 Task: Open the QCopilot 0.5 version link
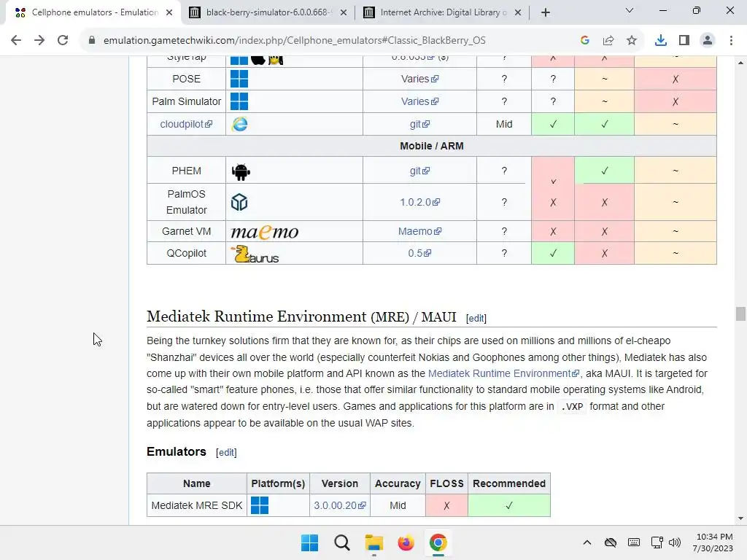419,253
